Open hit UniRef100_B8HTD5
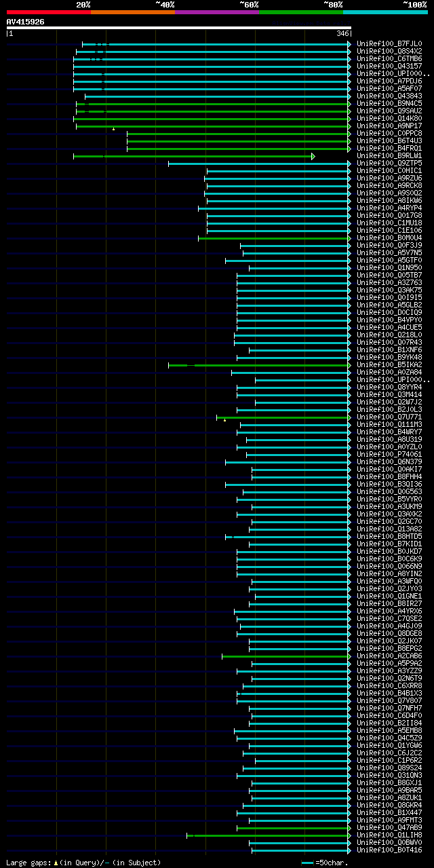The image size is (434, 868). tap(389, 536)
